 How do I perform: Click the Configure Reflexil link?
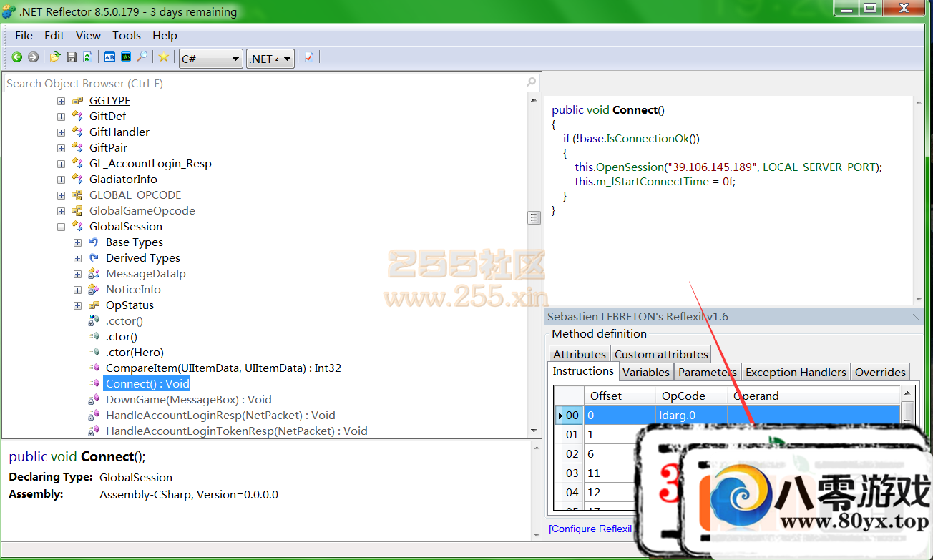tap(590, 529)
